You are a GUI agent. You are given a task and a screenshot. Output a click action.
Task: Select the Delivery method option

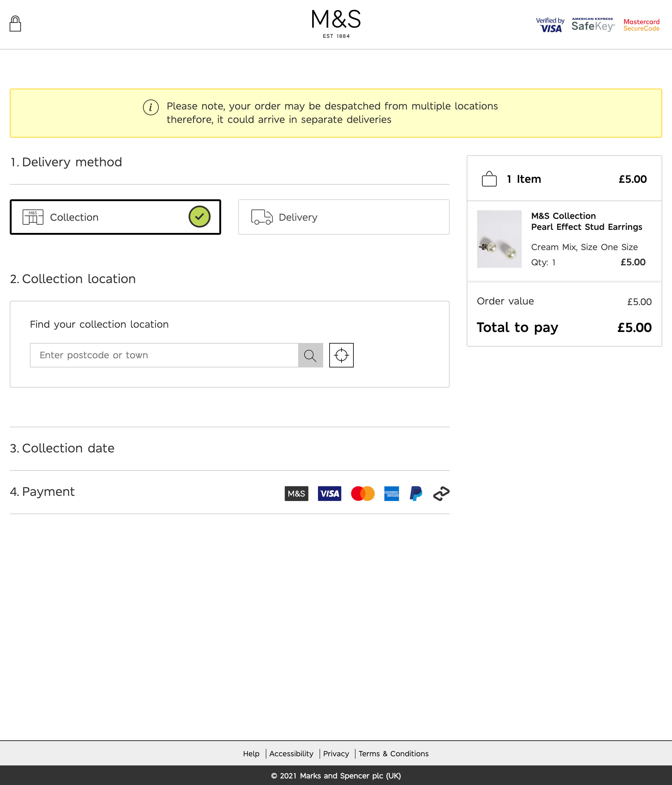(343, 217)
